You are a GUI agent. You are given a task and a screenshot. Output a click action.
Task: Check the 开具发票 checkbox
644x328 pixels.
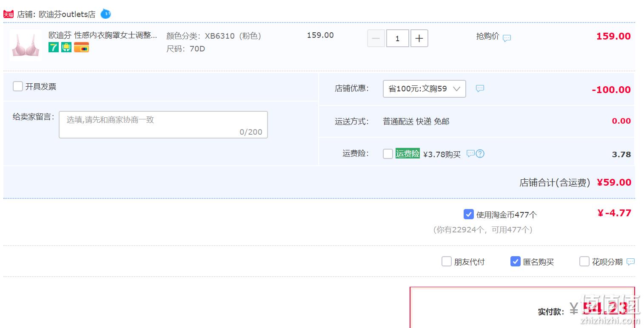pyautogui.click(x=17, y=86)
